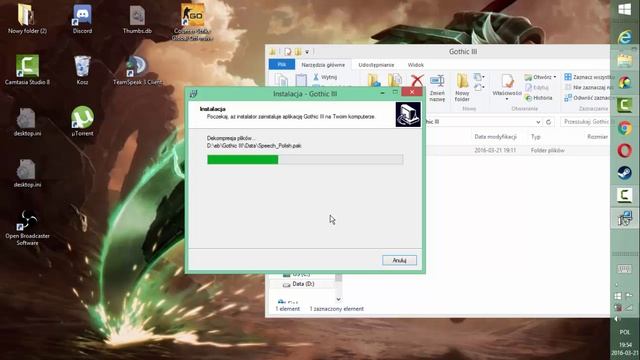Click the Gothic III installation progress bar
Image resolution: width=640 pixels, height=360 pixels.
[x=305, y=160]
